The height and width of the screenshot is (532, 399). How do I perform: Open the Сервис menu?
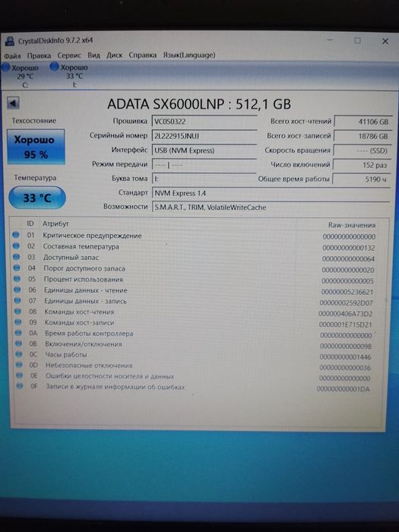pyautogui.click(x=69, y=55)
